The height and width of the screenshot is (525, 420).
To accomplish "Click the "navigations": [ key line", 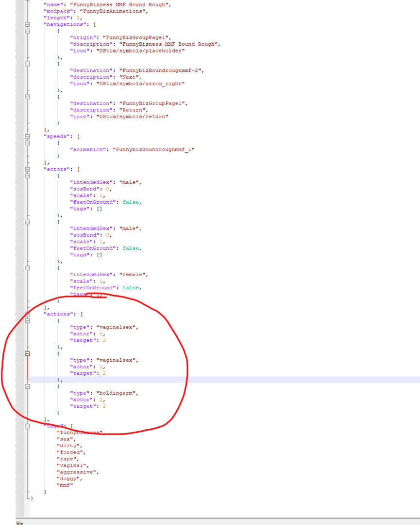I will coord(69,24).
